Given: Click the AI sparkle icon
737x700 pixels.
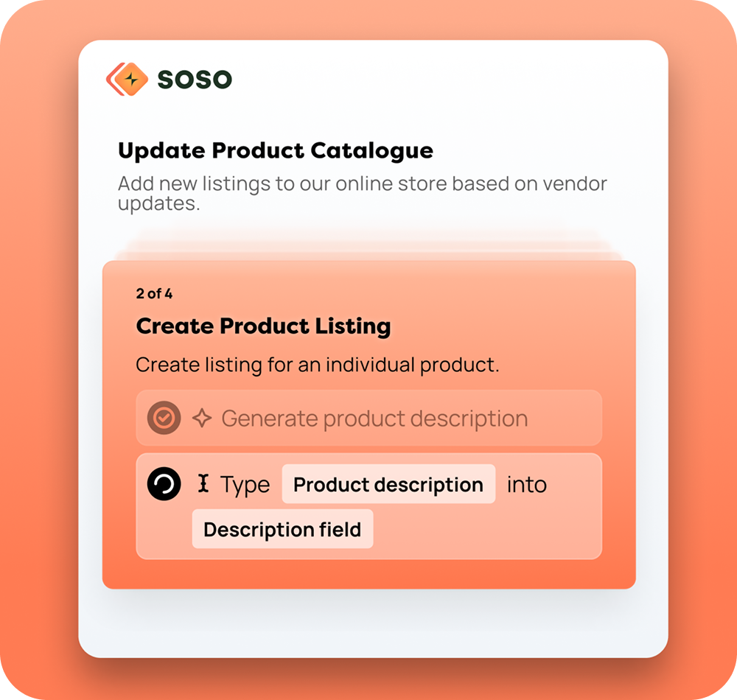Looking at the screenshot, I should (201, 419).
